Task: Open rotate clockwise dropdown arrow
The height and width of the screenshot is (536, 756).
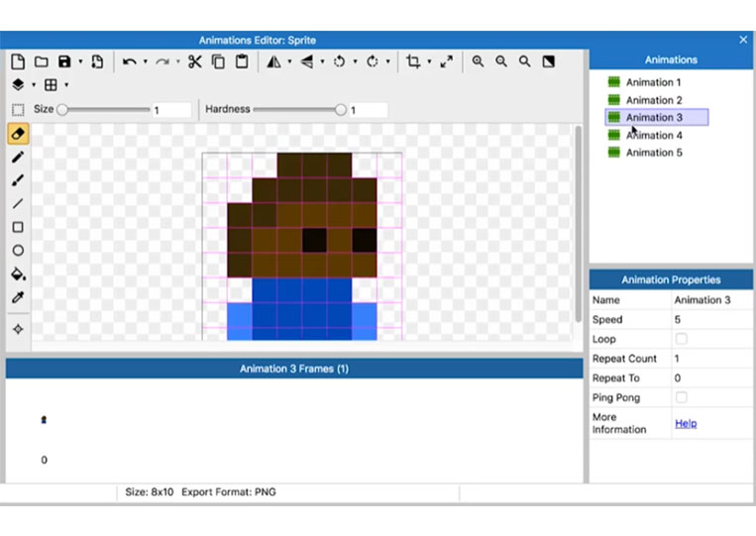Action: [x=388, y=61]
